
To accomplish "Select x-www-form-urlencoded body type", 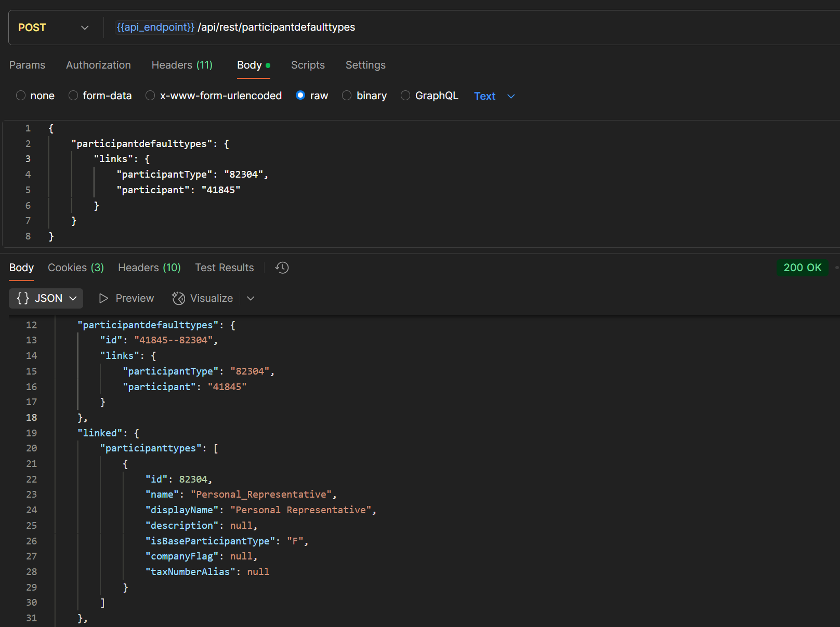I will pyautogui.click(x=150, y=96).
